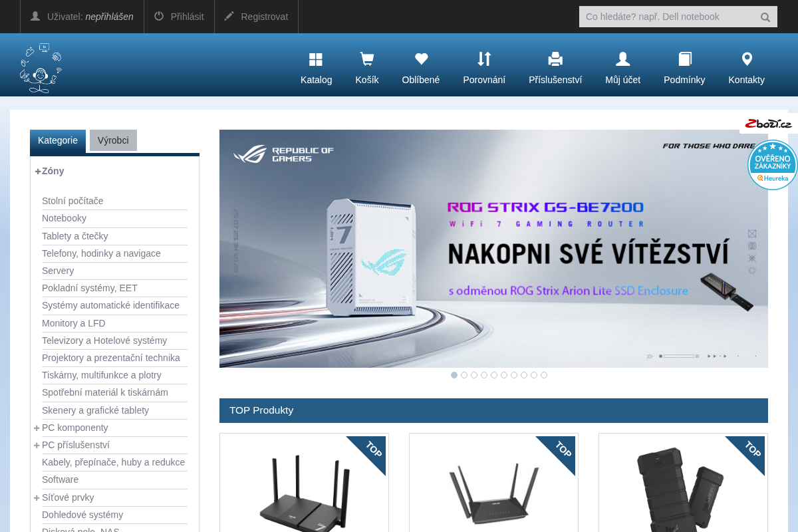Select the second banner slide dot
The image size is (798, 532).
coord(464,375)
